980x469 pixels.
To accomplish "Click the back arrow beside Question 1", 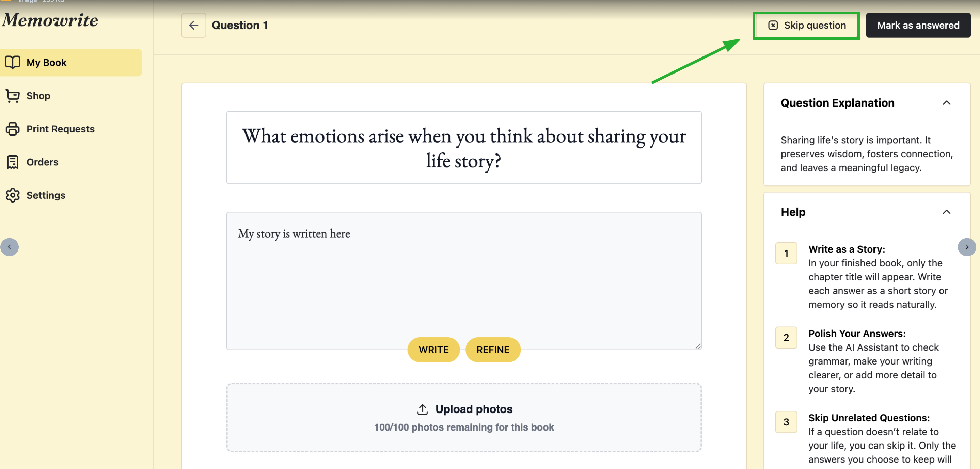I will pyautogui.click(x=194, y=25).
